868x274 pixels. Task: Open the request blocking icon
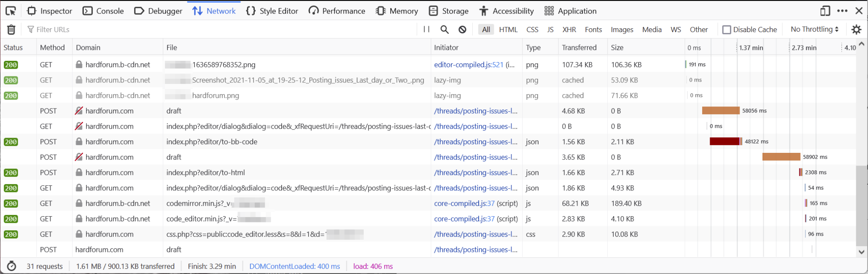tap(462, 30)
